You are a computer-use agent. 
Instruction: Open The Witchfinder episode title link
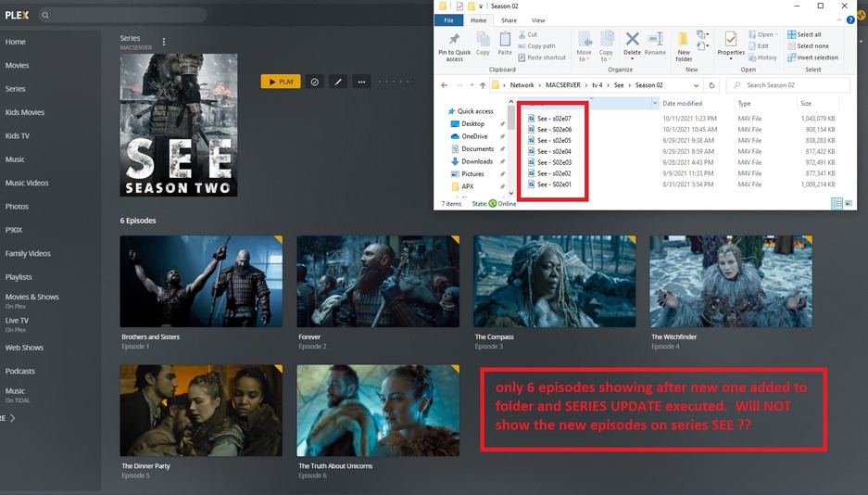(x=673, y=336)
